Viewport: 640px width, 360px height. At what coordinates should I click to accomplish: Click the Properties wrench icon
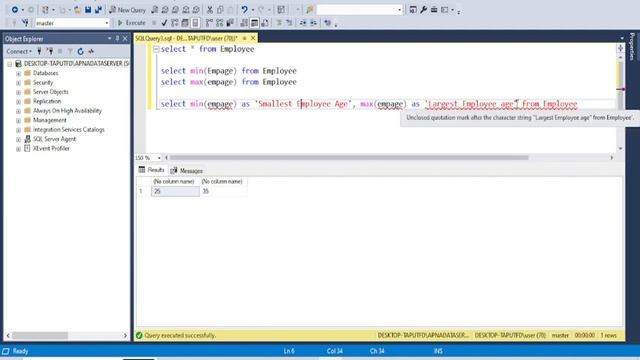(424, 9)
